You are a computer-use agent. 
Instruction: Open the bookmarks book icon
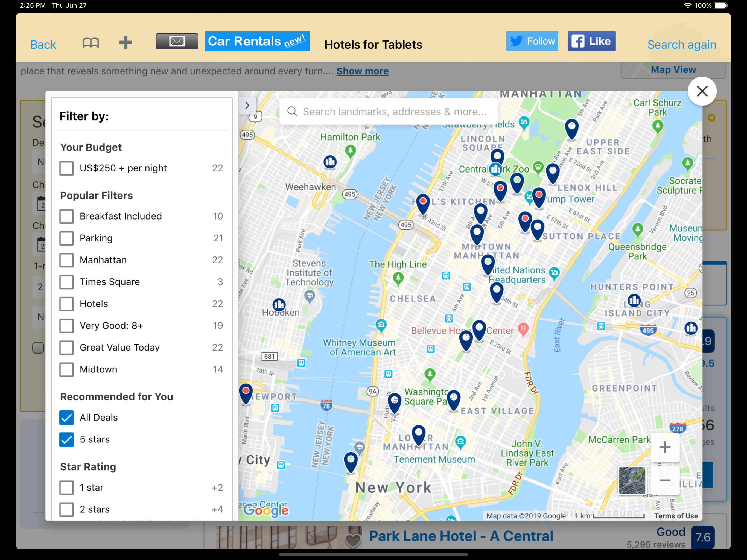[91, 43]
